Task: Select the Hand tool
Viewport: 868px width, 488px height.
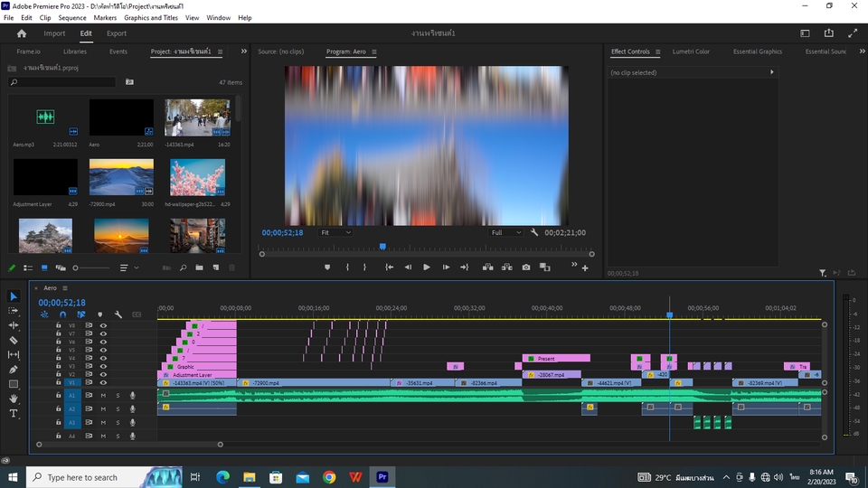Action: point(14,399)
